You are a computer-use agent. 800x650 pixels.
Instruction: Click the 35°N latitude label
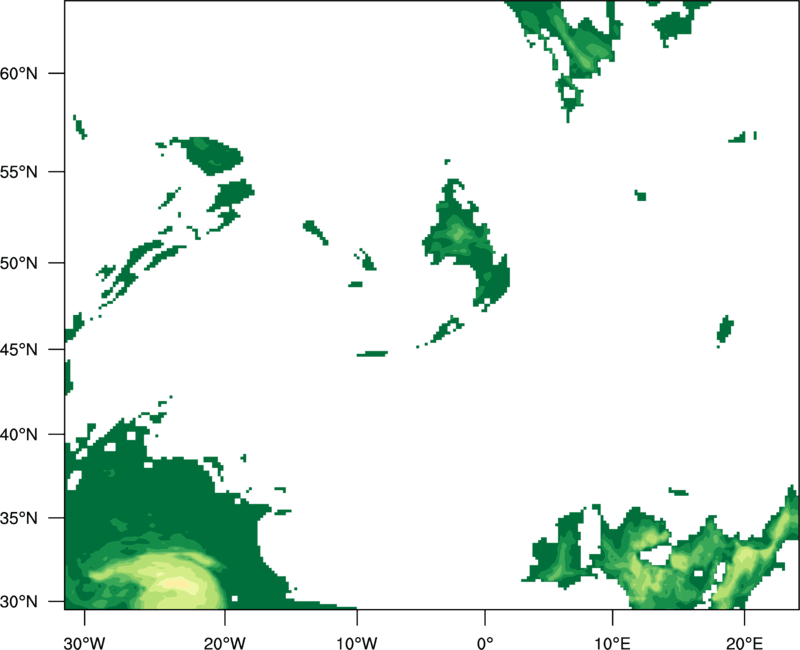coord(19,518)
